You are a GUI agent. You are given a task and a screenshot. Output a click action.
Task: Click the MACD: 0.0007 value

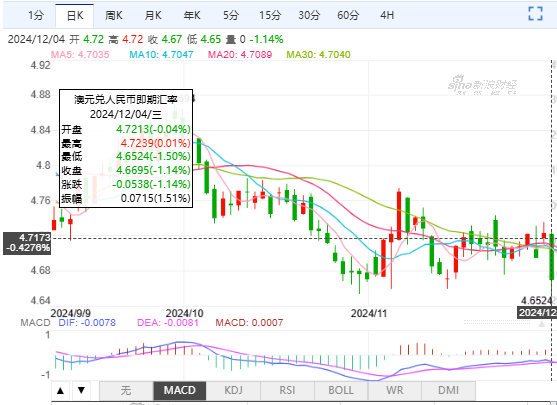[249, 323]
